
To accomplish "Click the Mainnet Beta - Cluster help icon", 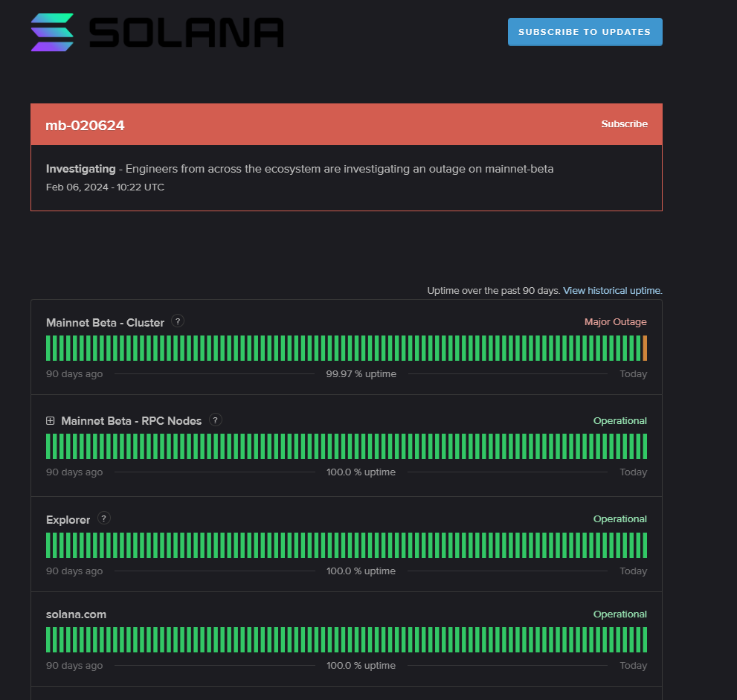I will [x=178, y=321].
